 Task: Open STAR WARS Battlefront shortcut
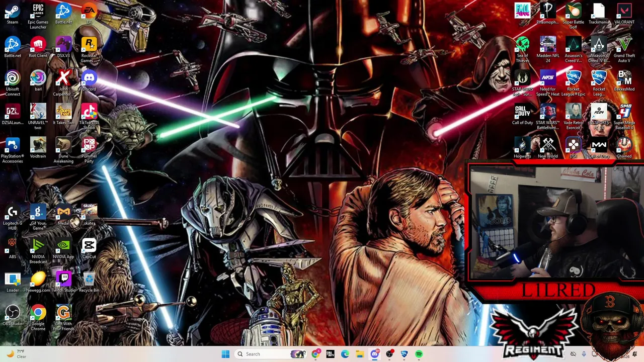tap(547, 117)
